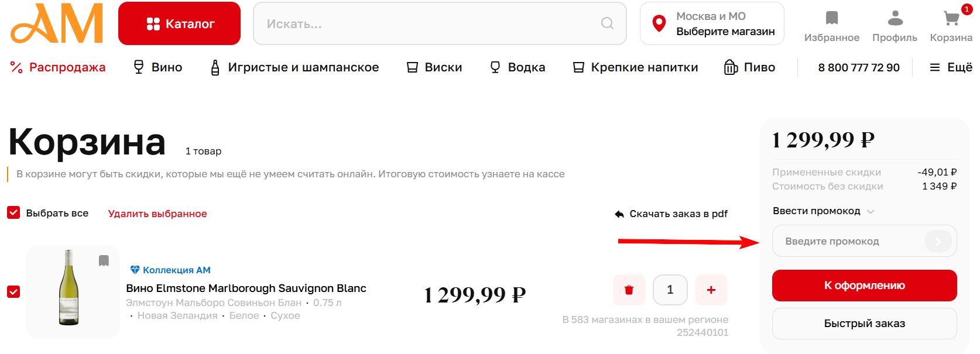
Task: Click the search magnifier icon
Action: coord(608,23)
